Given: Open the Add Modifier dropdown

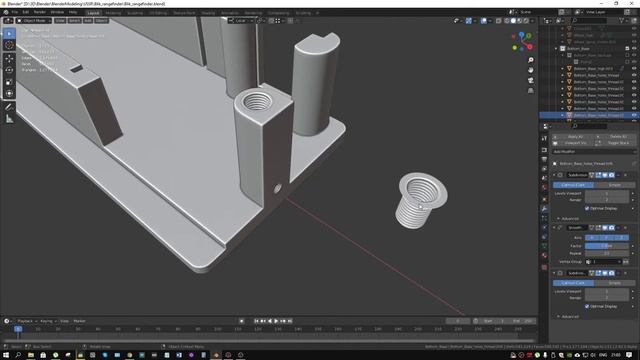Looking at the screenshot, I should [594, 151].
